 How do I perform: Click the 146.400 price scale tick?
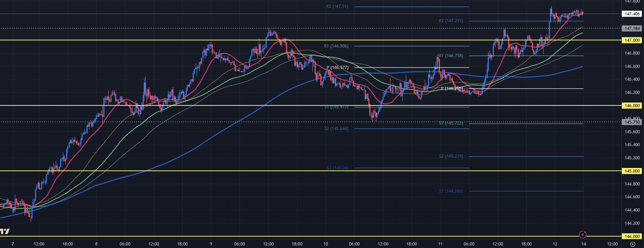click(632, 79)
